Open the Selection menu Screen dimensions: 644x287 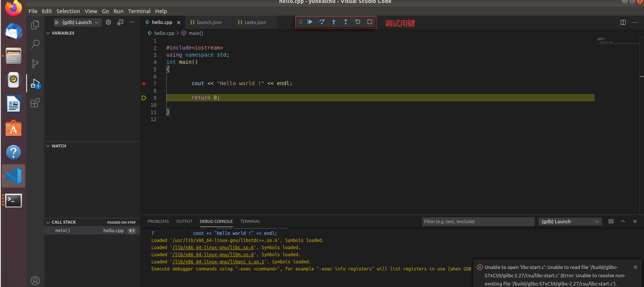[68, 11]
